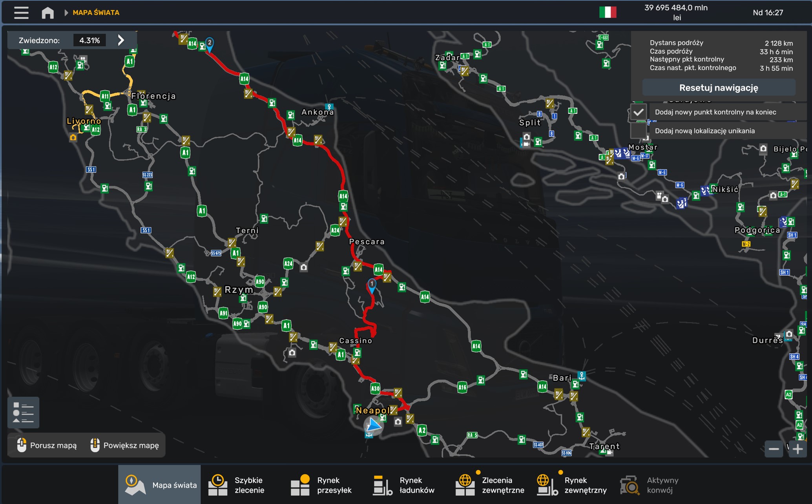Click the yellow M-2 road sign near Podgorica
812x504 pixels.
pos(746,244)
